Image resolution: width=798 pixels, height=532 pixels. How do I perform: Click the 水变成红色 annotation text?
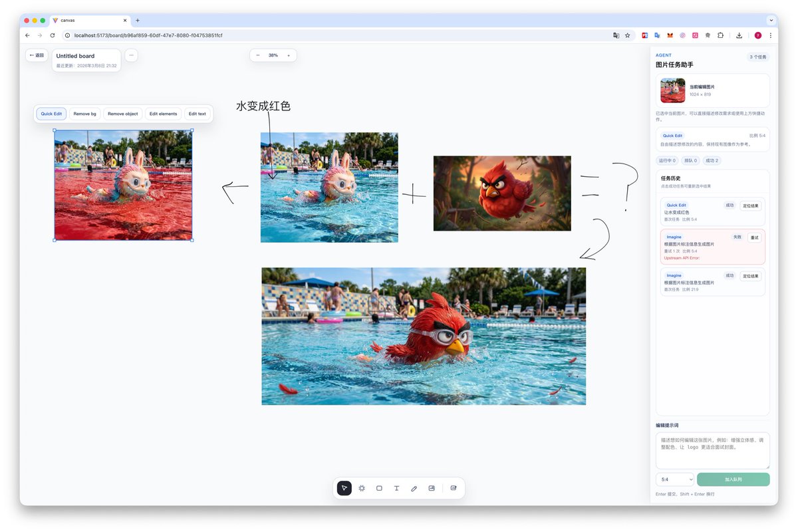(x=263, y=106)
